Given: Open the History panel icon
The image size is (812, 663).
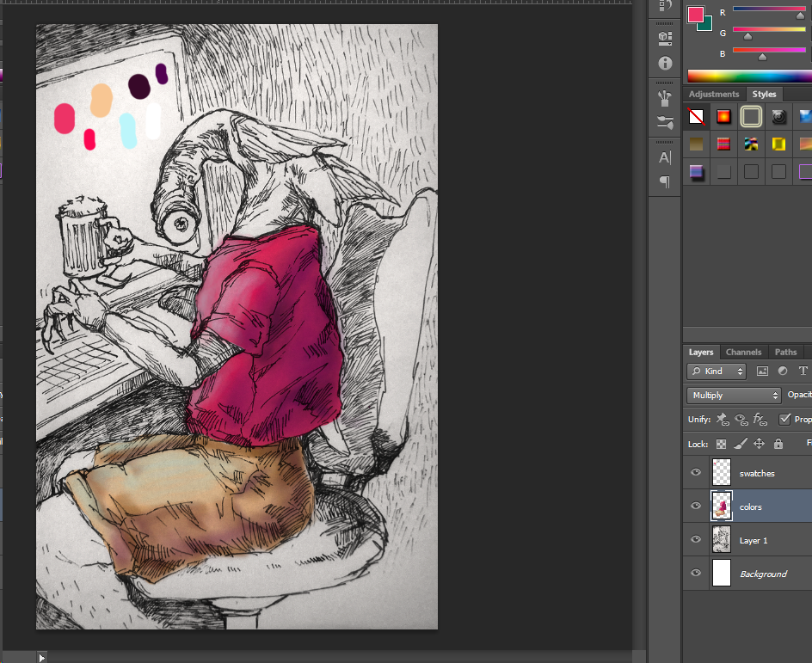Looking at the screenshot, I should [665, 6].
